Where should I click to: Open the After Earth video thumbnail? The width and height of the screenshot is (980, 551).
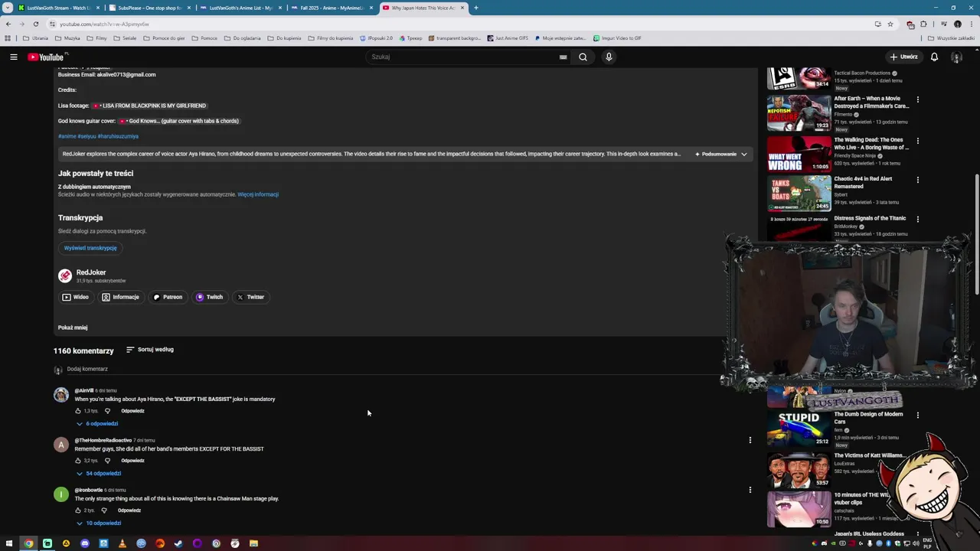pyautogui.click(x=799, y=112)
